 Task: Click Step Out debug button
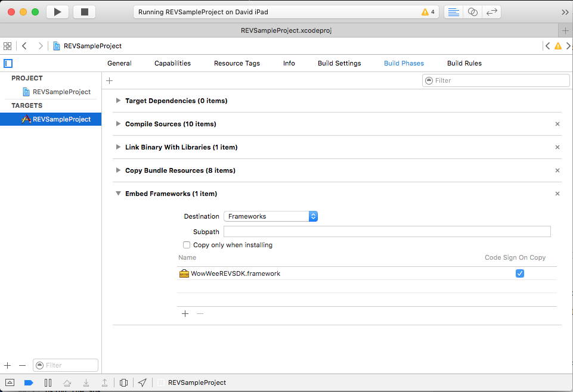(104, 382)
